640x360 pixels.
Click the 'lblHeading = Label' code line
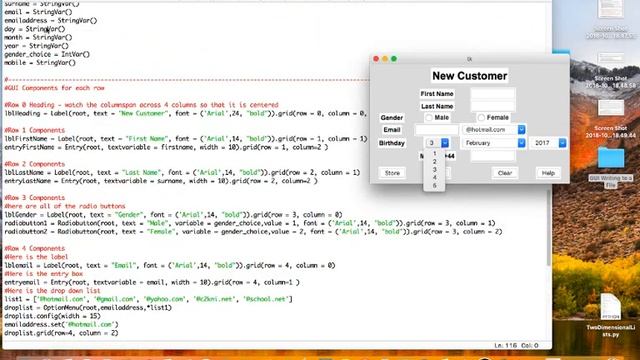[186, 113]
